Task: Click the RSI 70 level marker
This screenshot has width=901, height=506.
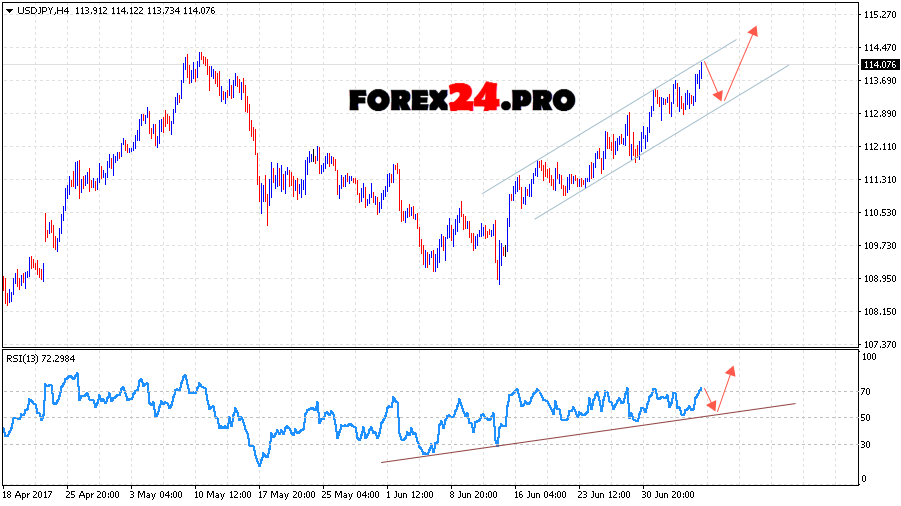Action: (x=868, y=393)
